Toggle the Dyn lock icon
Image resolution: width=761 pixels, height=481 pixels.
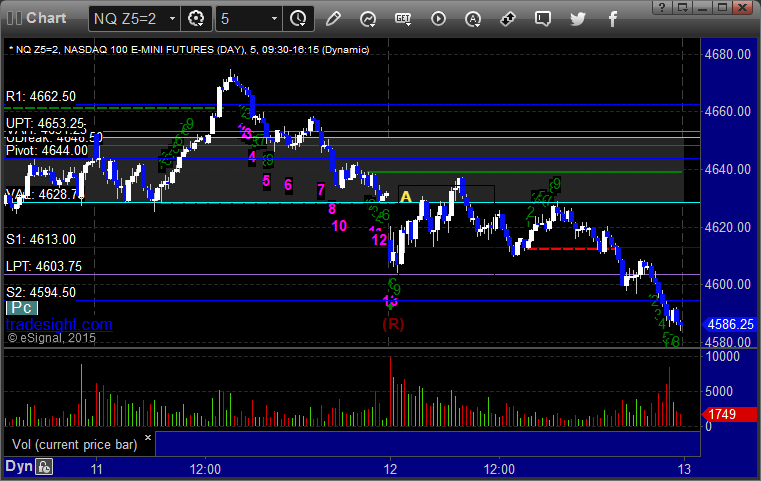44,467
